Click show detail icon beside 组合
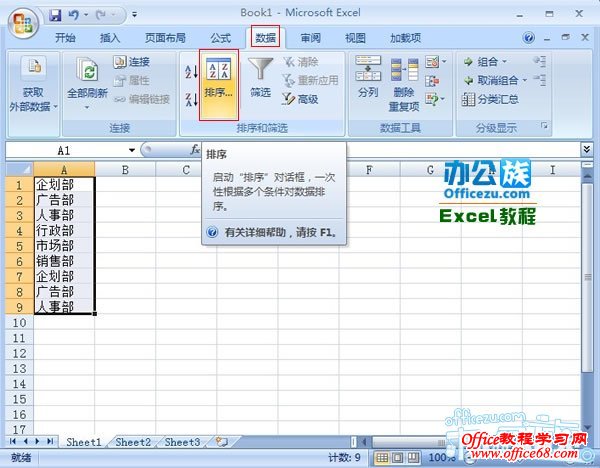The width and height of the screenshot is (600, 468). 540,61
